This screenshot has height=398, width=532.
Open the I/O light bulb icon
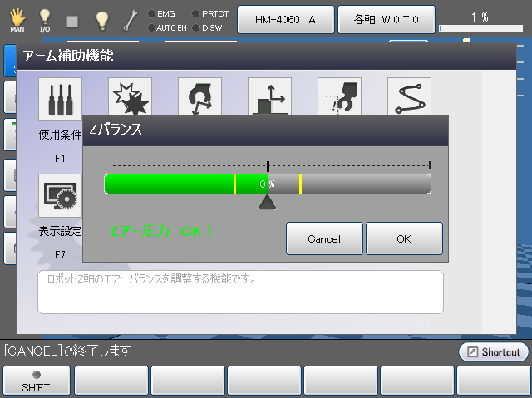pos(45,19)
